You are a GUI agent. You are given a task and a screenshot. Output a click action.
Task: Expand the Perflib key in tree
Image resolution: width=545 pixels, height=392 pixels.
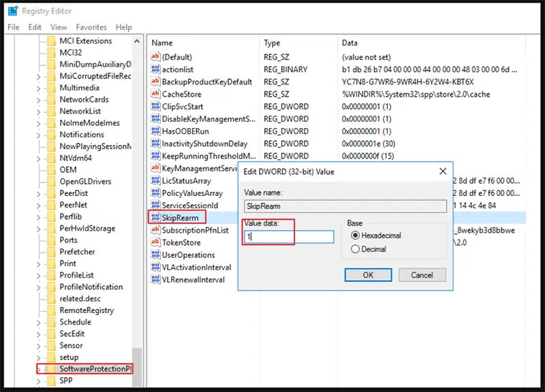click(x=40, y=216)
